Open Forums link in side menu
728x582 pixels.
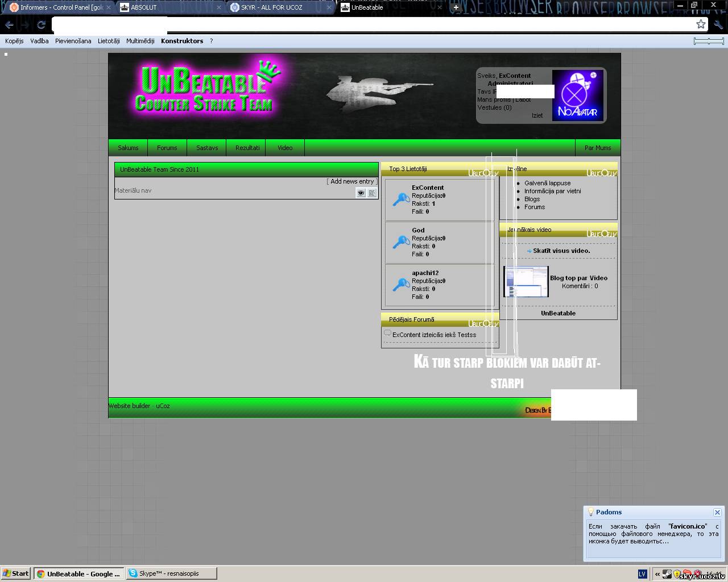tap(535, 207)
